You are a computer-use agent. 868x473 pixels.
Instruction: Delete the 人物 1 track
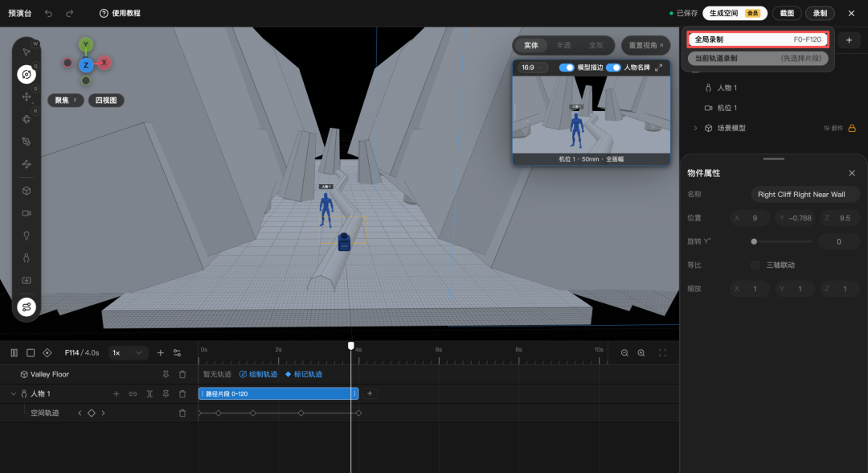(182, 394)
